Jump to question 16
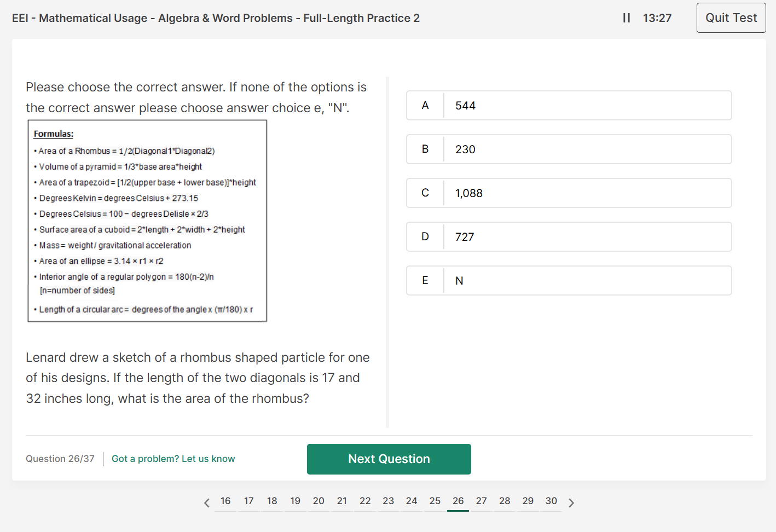The image size is (776, 532). coord(225,501)
